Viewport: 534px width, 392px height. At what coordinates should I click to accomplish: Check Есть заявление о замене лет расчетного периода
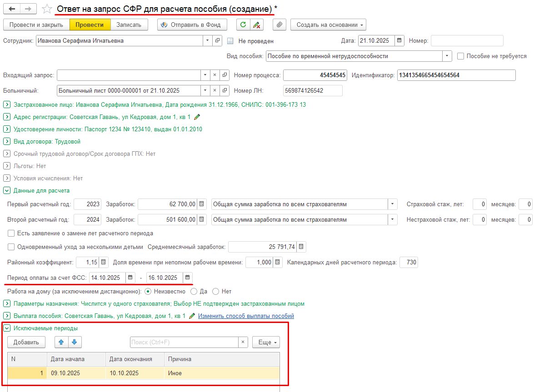click(11, 233)
